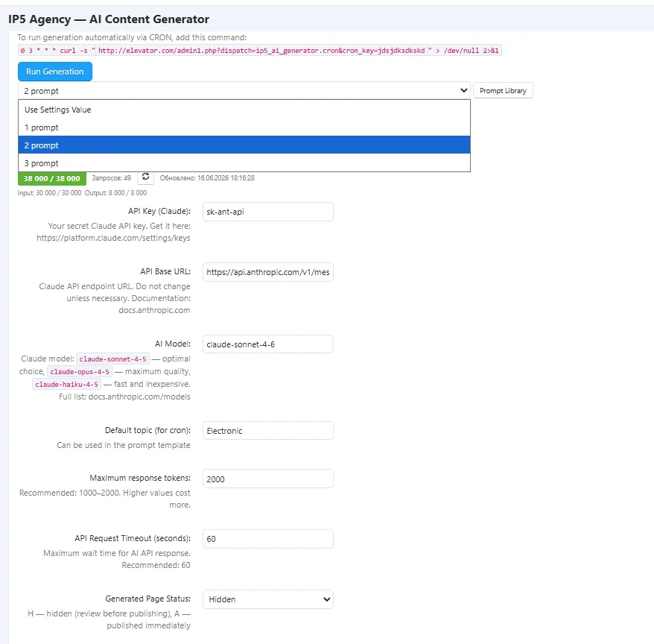Screen dimensions: 654x644
Task: Click the 'Can be used in the prompt template' hint
Action: point(124,445)
